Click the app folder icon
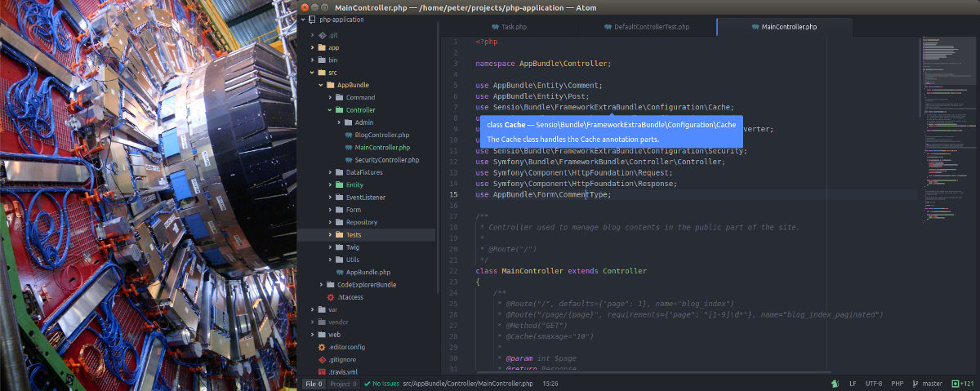980x391 pixels. [322, 47]
